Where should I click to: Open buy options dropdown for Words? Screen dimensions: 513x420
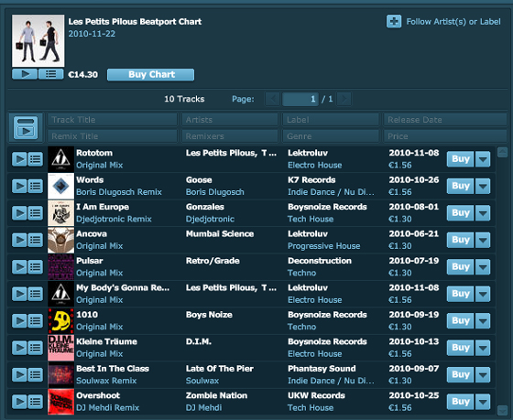click(483, 187)
